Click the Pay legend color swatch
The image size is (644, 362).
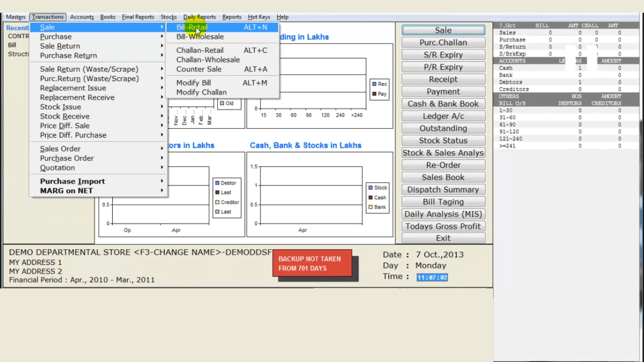374,94
